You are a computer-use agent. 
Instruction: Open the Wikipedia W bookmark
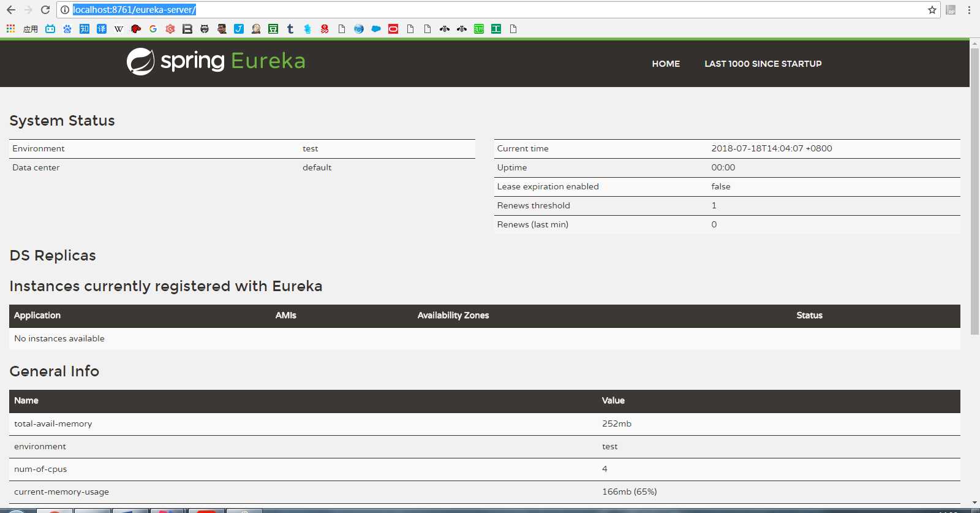click(x=119, y=29)
